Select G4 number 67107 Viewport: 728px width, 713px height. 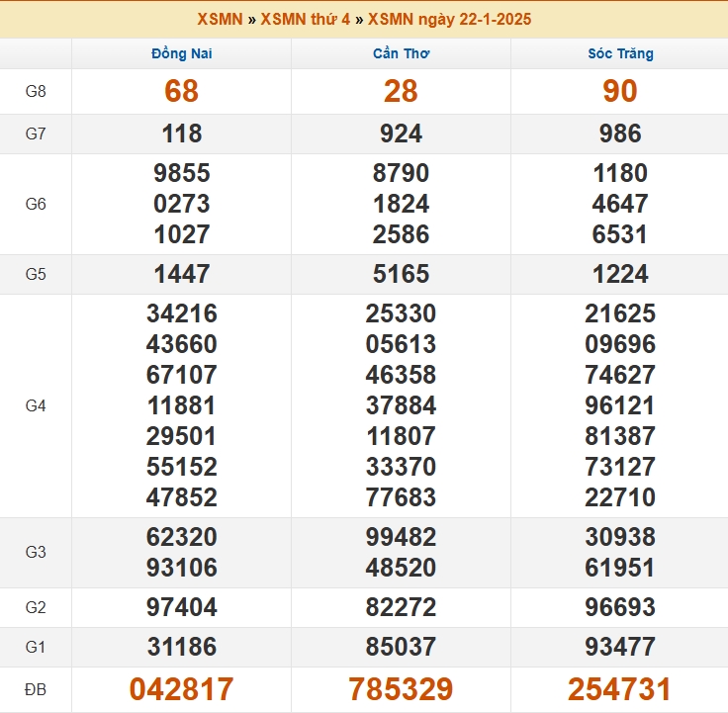[182, 375]
